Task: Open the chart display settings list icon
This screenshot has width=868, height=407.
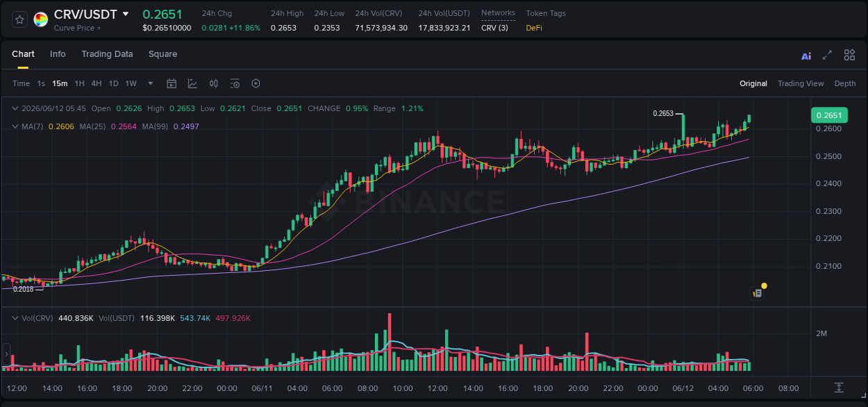Action: click(x=235, y=83)
